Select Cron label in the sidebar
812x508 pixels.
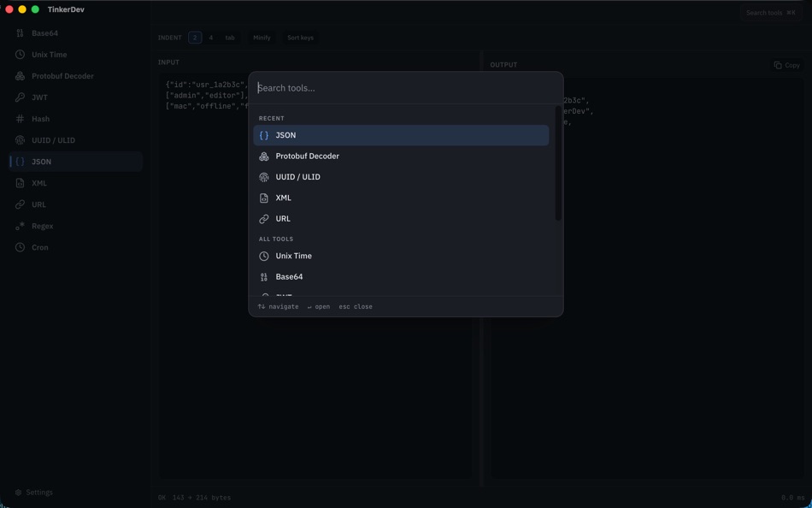coord(40,247)
